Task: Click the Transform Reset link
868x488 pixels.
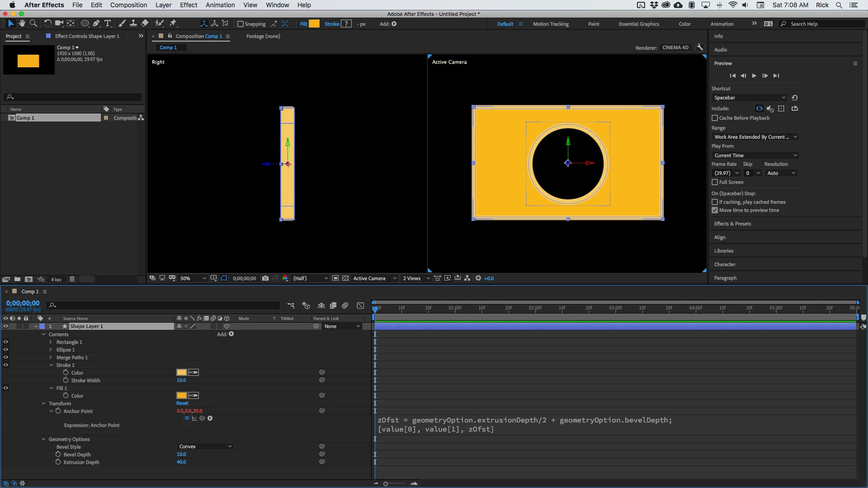Action: click(182, 403)
